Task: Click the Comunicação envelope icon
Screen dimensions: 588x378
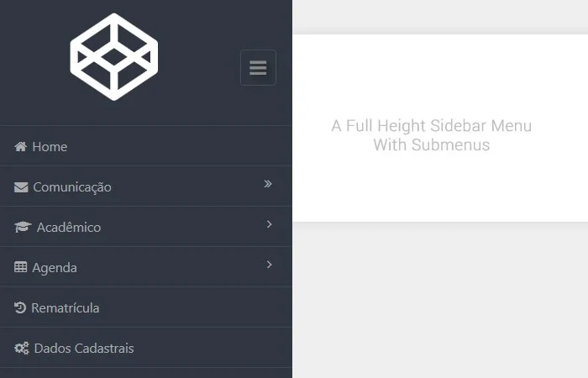Action: coord(21,187)
